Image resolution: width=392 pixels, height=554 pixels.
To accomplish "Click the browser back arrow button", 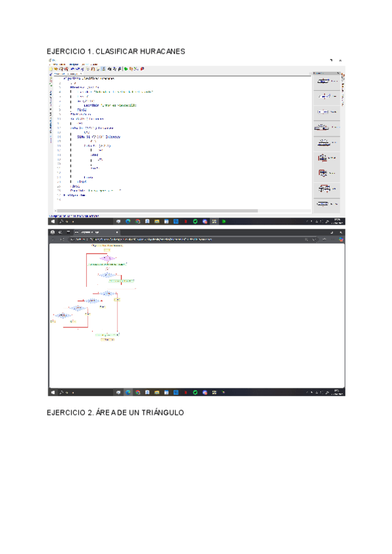I will (54, 239).
